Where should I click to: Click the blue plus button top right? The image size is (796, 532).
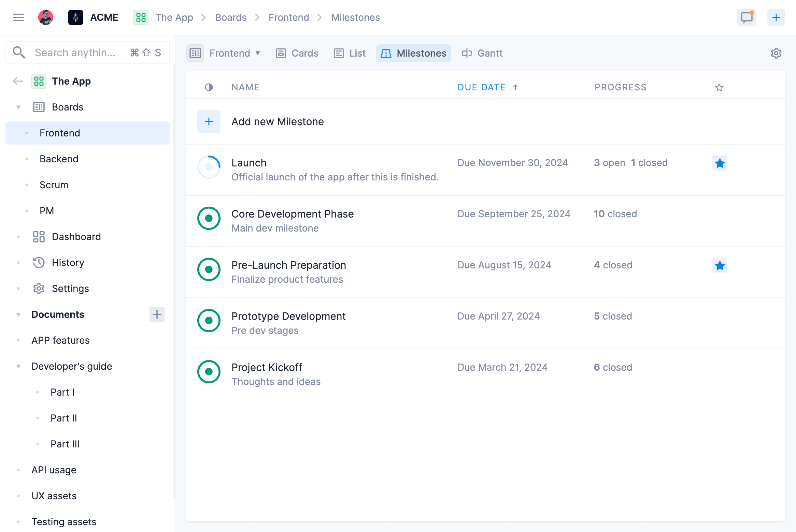pyautogui.click(x=776, y=17)
